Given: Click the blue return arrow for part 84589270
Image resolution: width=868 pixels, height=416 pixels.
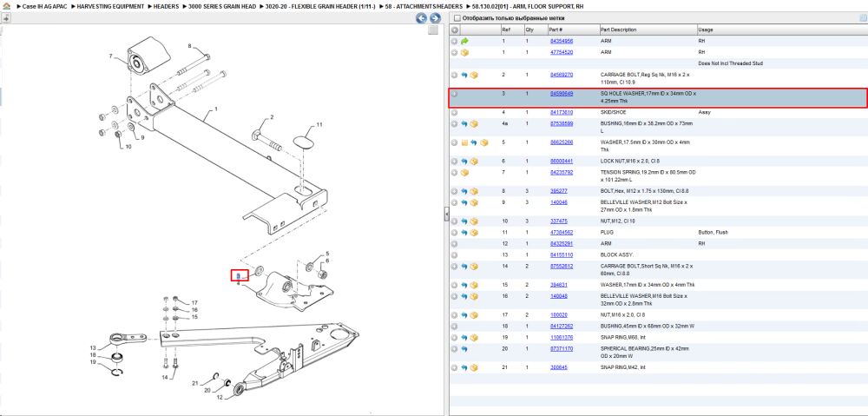Looking at the screenshot, I should pyautogui.click(x=464, y=75).
